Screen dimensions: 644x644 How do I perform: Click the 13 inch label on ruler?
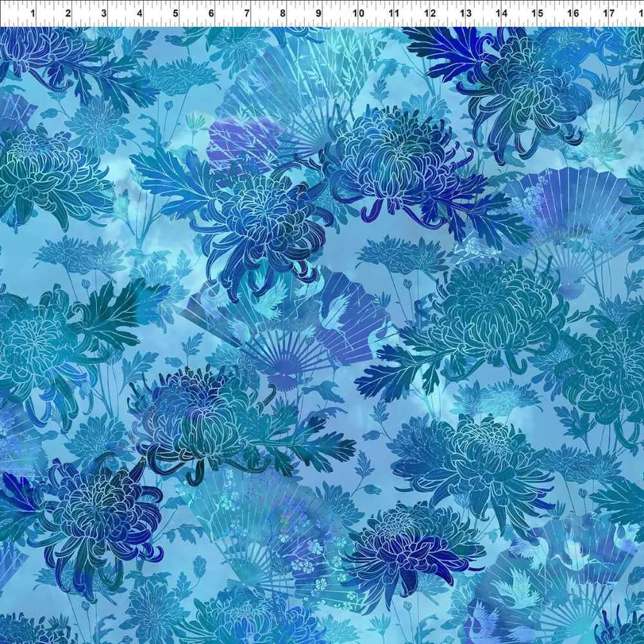(x=466, y=13)
